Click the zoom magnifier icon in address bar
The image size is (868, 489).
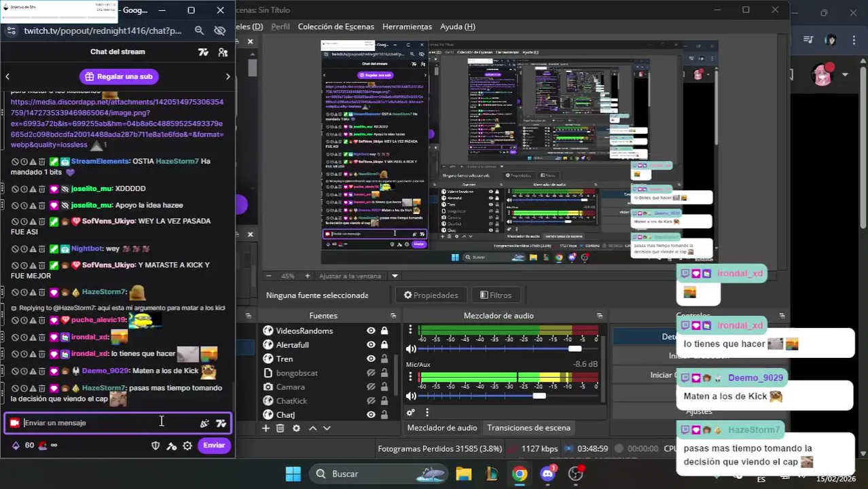tap(199, 31)
